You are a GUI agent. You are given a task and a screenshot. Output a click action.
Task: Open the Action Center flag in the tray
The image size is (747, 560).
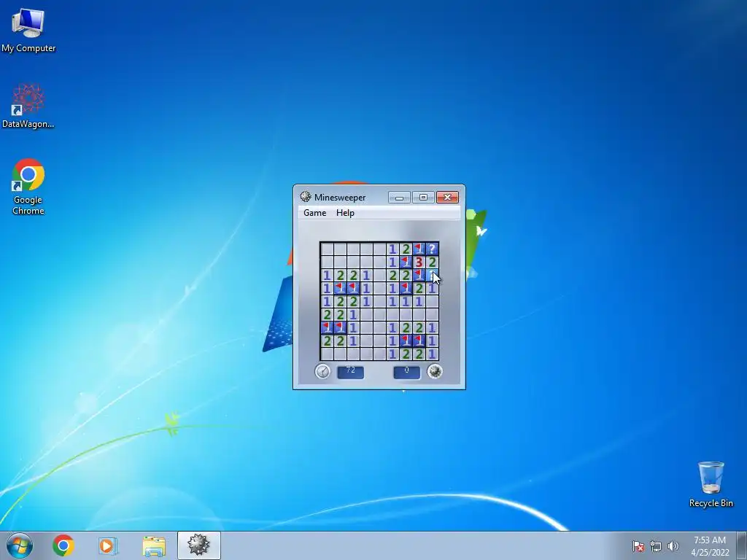(x=638, y=546)
